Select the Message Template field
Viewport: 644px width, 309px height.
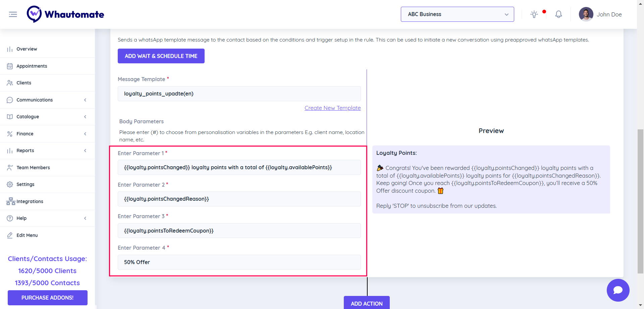pos(239,94)
